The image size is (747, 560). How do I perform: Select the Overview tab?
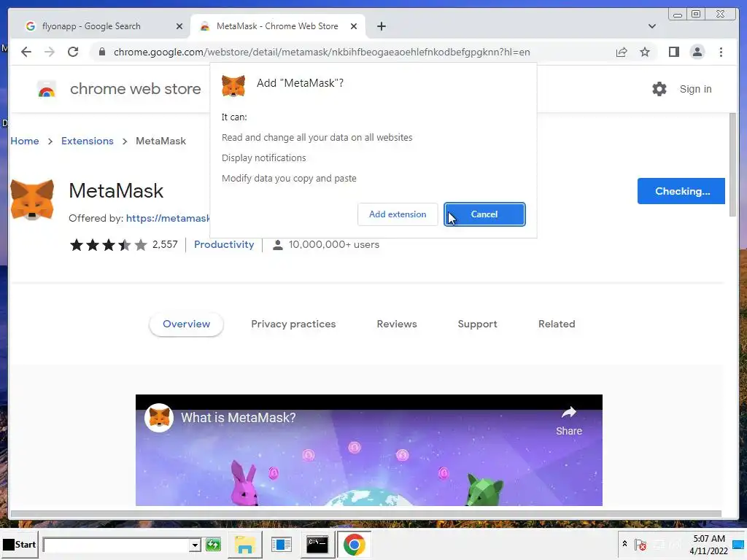click(x=186, y=324)
